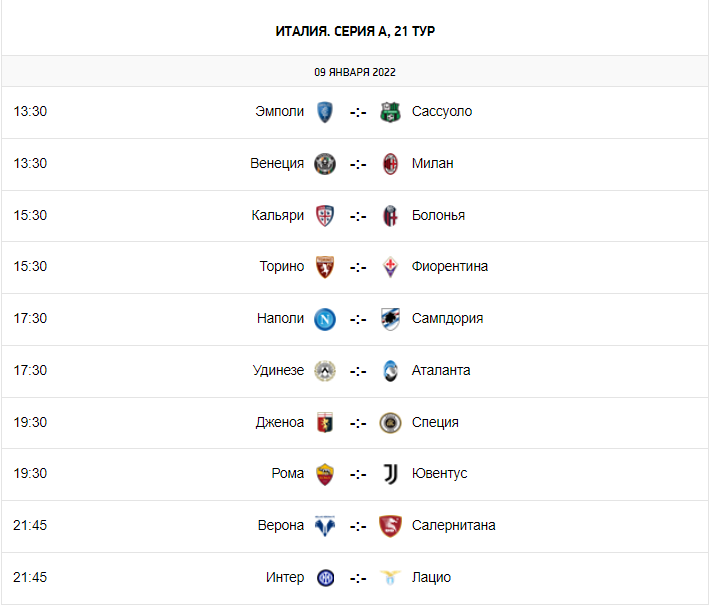Screen dimensions: 710x605
Task: Click the Torino club crest
Action: [x=324, y=267]
